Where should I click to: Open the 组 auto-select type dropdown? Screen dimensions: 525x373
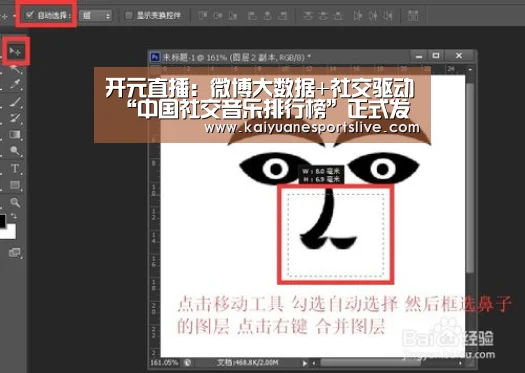click(95, 15)
